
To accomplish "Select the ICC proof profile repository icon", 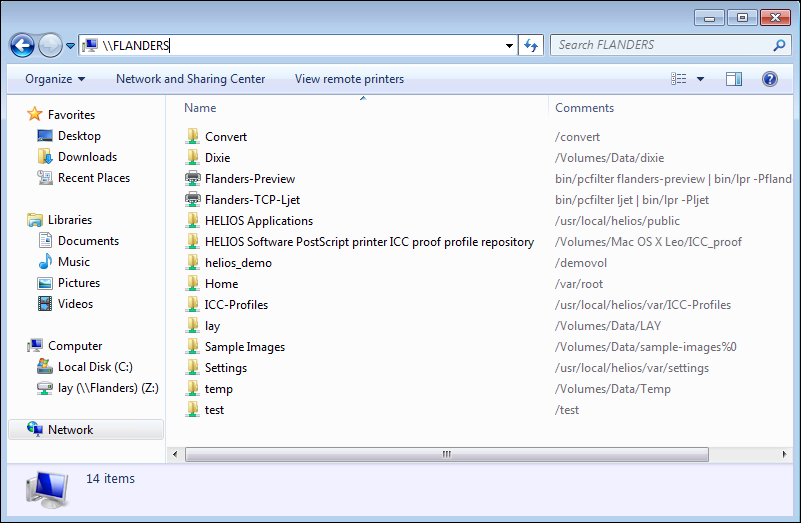I will tap(193, 241).
